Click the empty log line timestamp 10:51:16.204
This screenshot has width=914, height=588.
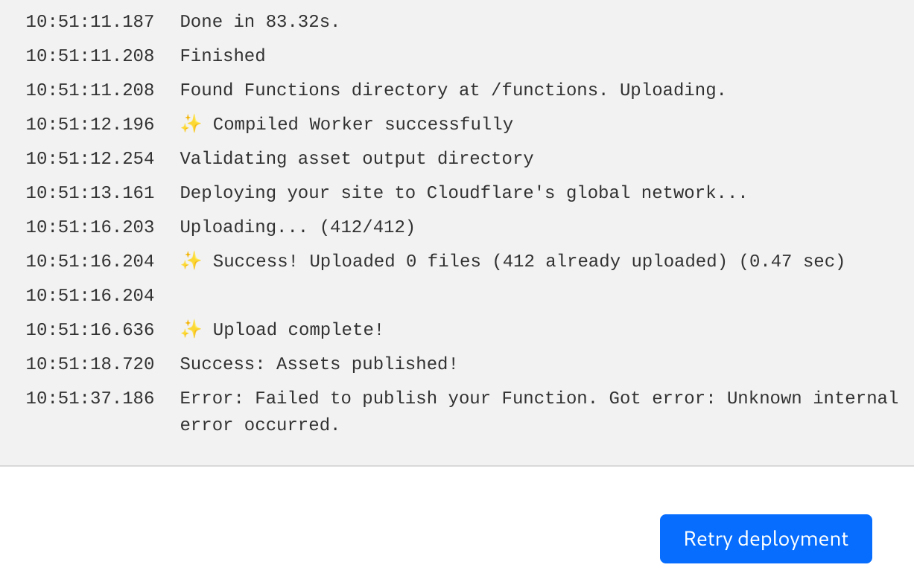pyautogui.click(x=90, y=296)
